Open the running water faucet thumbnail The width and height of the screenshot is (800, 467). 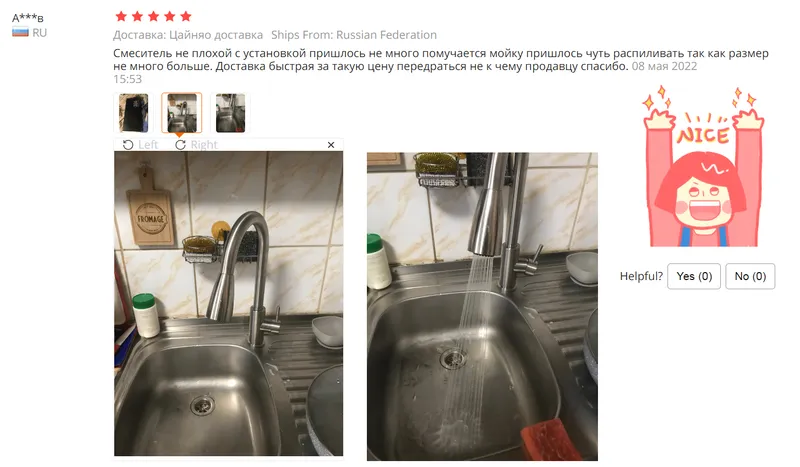[230, 113]
